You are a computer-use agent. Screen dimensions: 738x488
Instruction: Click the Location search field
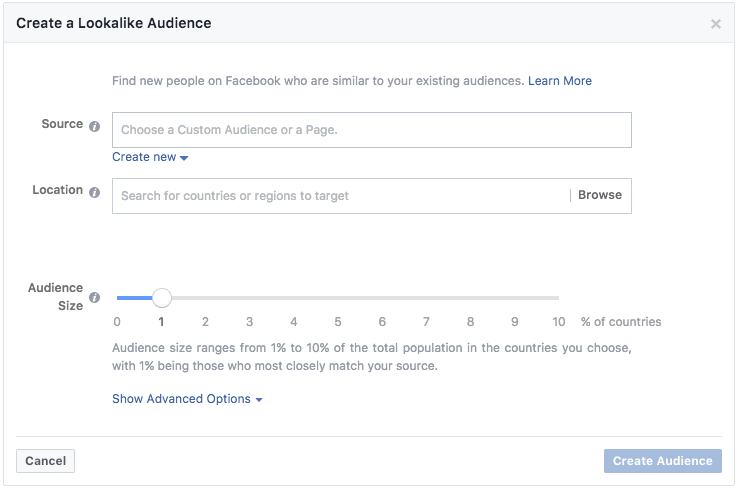[340, 196]
